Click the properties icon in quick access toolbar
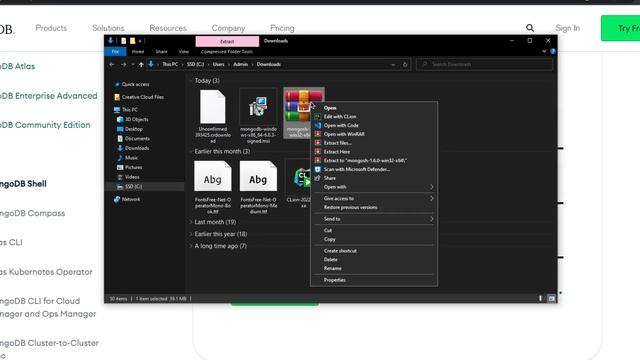This screenshot has height=360, width=640. pyautogui.click(x=124, y=41)
